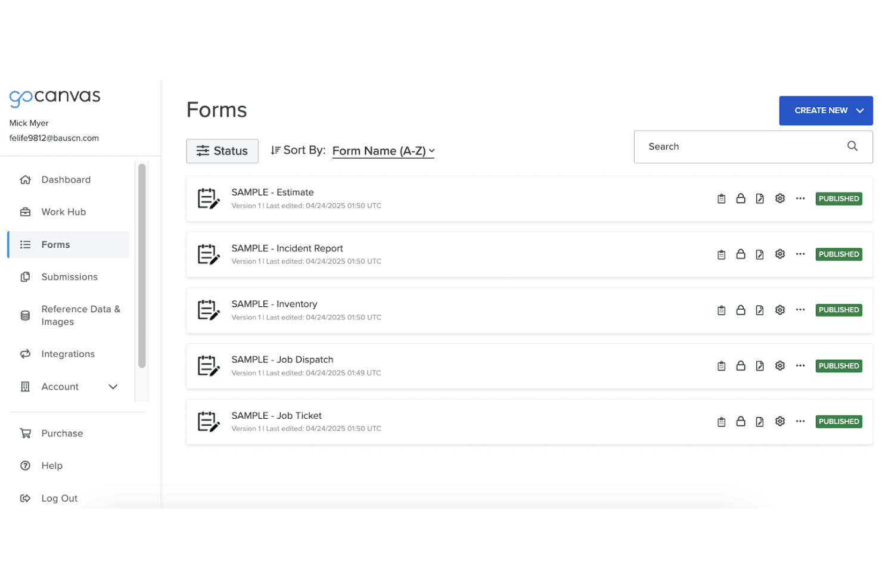Open the Forms section in sidebar
Viewport: 882px width, 588px height.
[55, 244]
